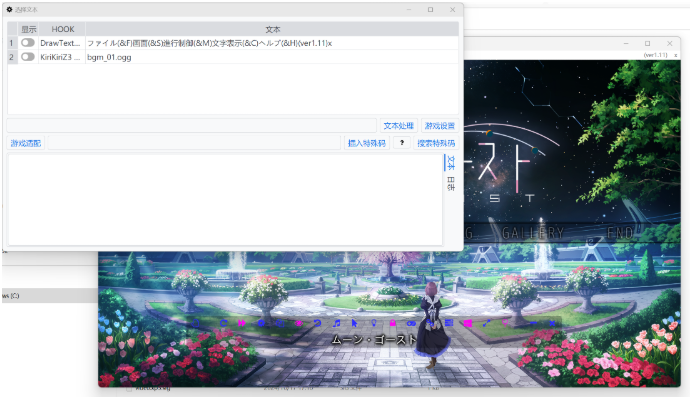692x399 pixels.
Task: Select the 显示 column header
Action: (x=29, y=29)
